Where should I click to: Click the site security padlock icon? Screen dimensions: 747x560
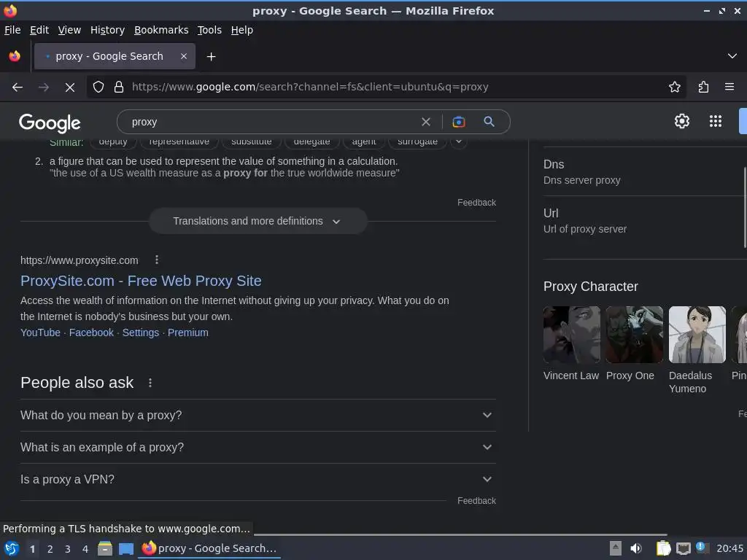(119, 87)
